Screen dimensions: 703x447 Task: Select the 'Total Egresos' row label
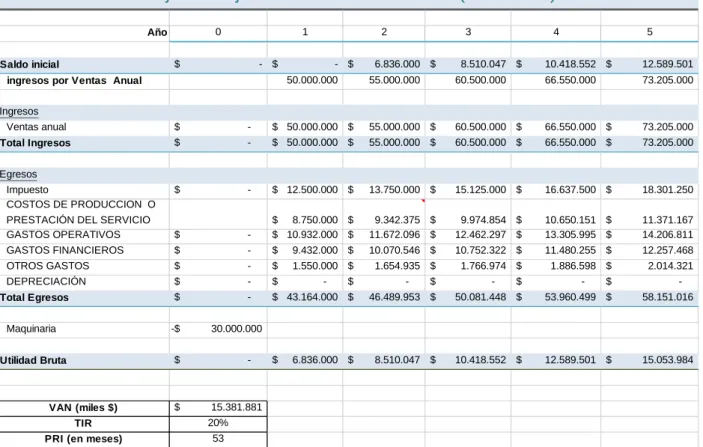(x=35, y=297)
